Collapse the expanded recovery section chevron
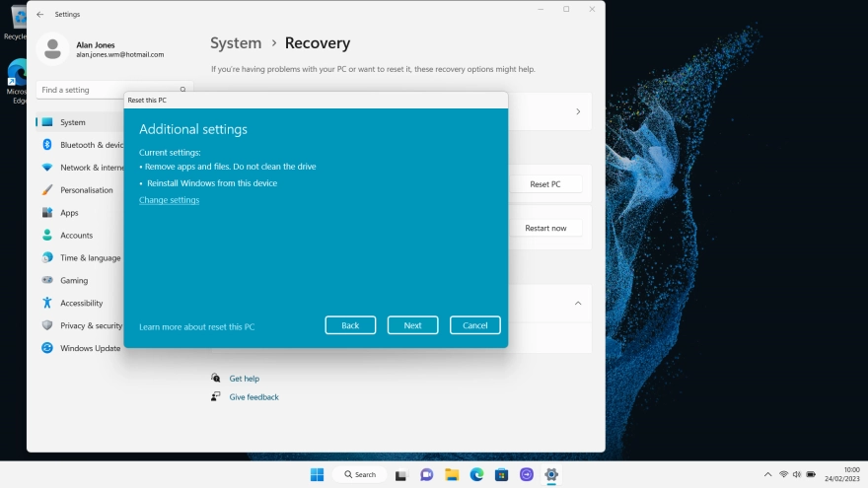This screenshot has height=488, width=868. [578, 304]
